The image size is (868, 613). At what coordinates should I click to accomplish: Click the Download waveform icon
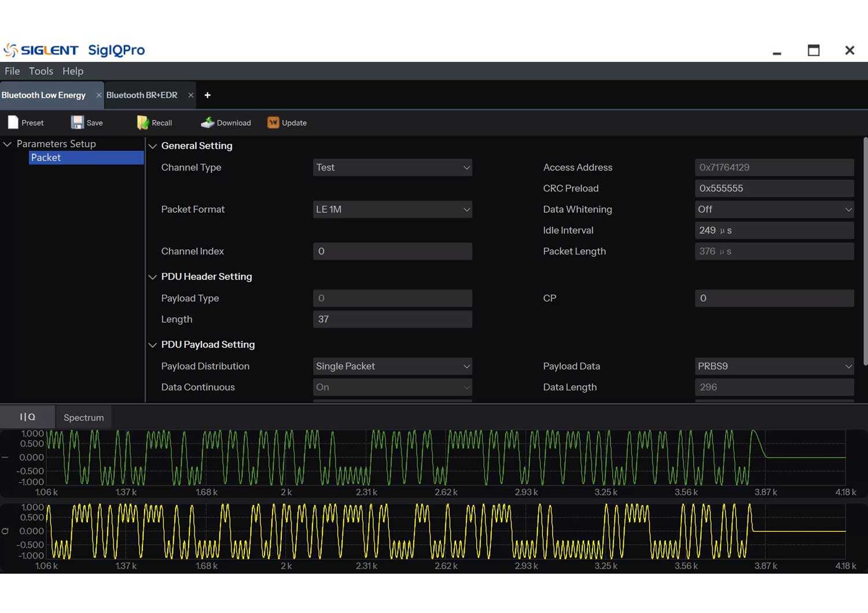click(208, 123)
